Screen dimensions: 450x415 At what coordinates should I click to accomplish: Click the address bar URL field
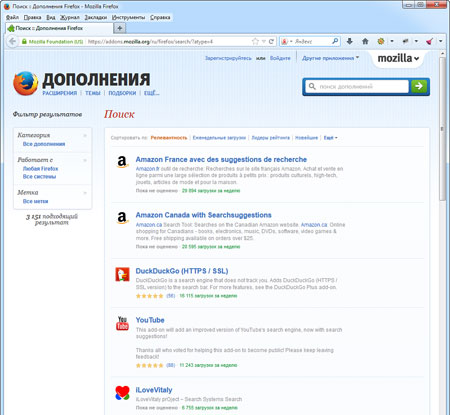168,42
